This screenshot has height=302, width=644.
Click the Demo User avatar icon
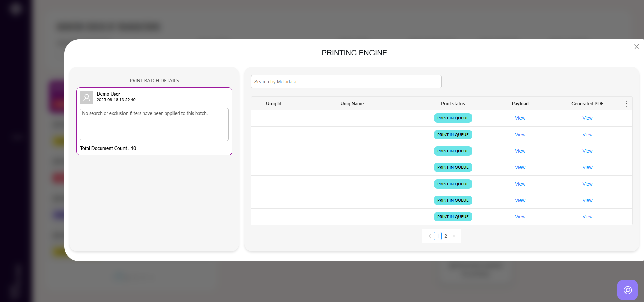pos(87,98)
